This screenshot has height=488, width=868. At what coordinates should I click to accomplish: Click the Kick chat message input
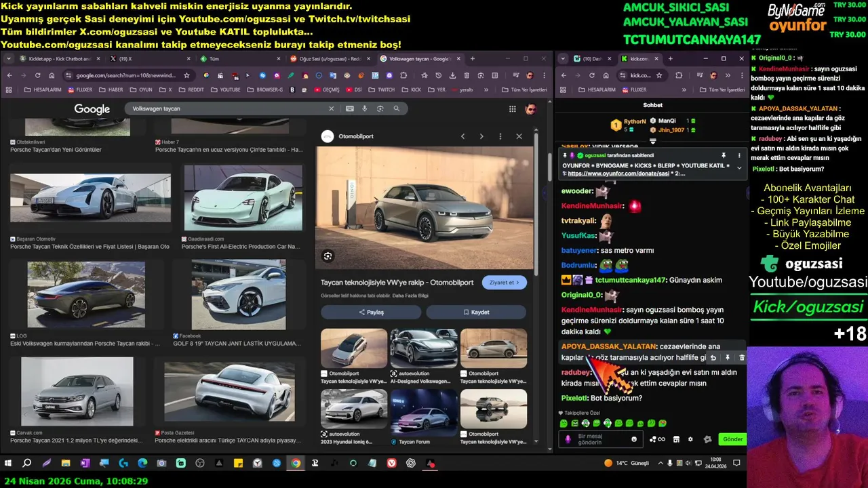point(601,439)
